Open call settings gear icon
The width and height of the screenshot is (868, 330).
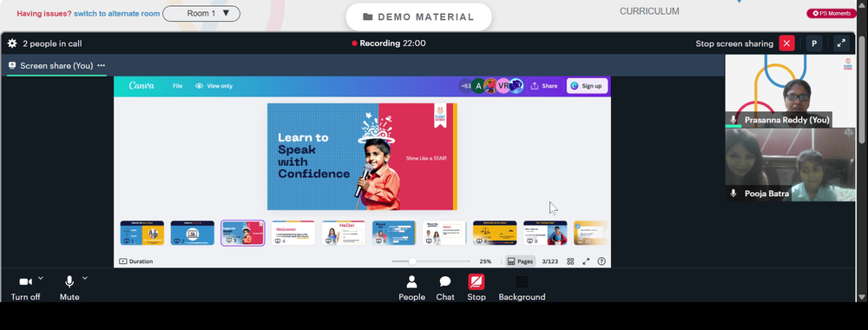(x=12, y=43)
